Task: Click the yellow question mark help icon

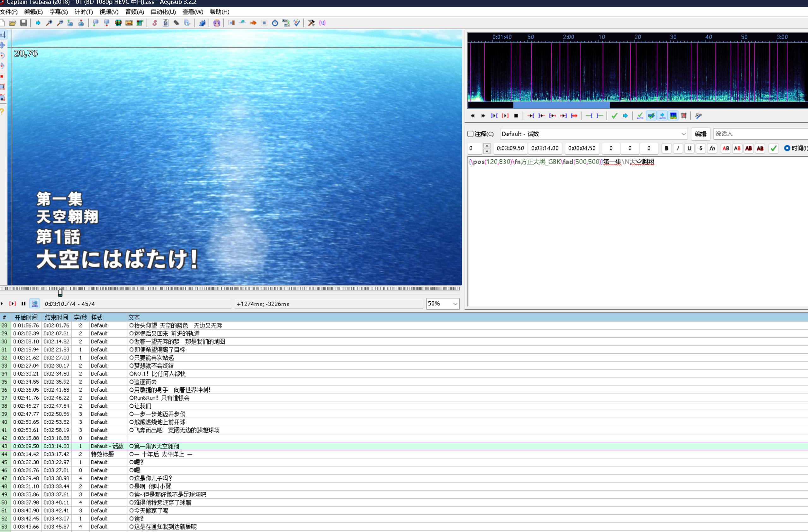Action: [3, 111]
